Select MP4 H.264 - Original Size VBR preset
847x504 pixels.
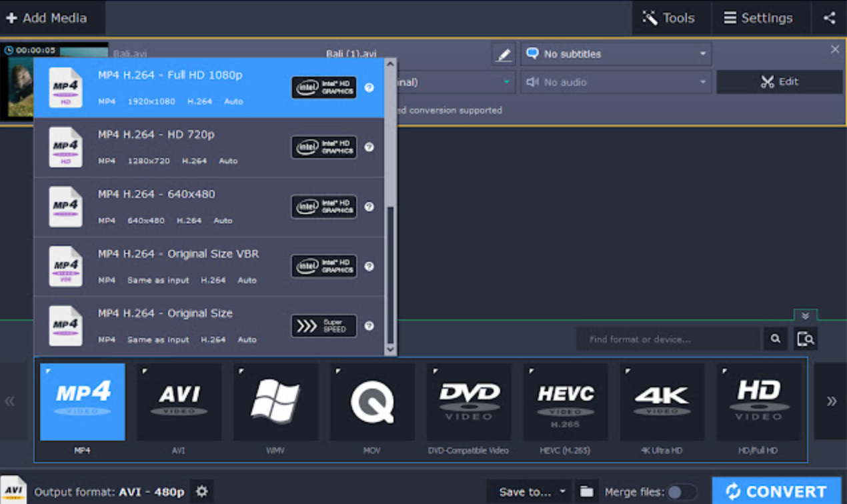pyautogui.click(x=209, y=267)
